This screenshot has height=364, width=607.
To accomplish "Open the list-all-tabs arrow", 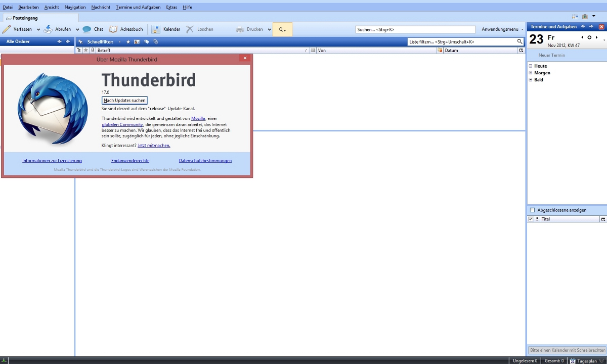I will point(594,16).
